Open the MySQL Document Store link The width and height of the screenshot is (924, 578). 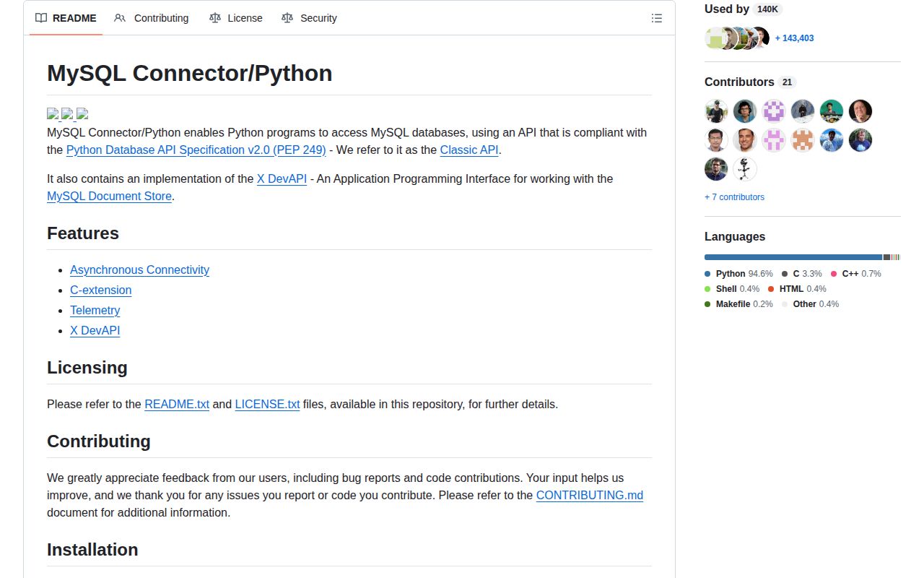[x=109, y=196]
